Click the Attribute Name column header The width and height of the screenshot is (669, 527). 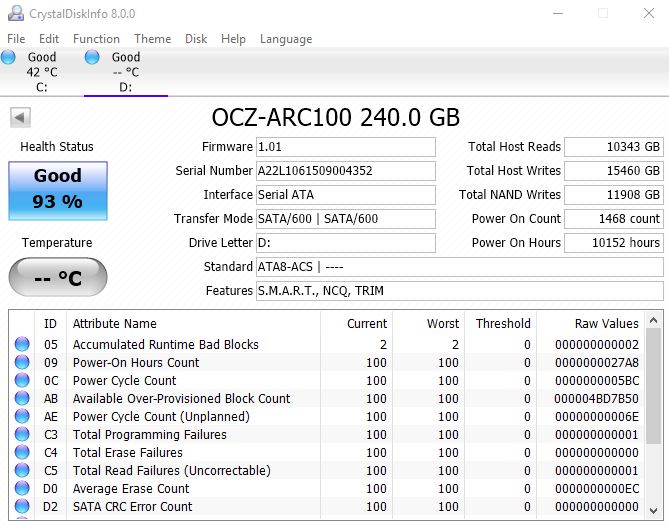click(193, 323)
